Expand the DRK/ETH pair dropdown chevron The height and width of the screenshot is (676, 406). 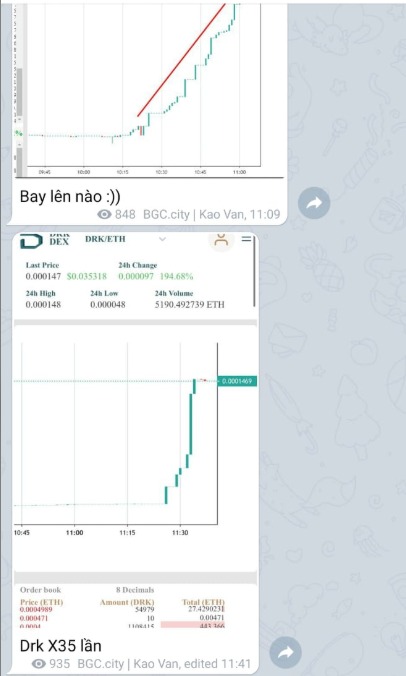pos(162,239)
